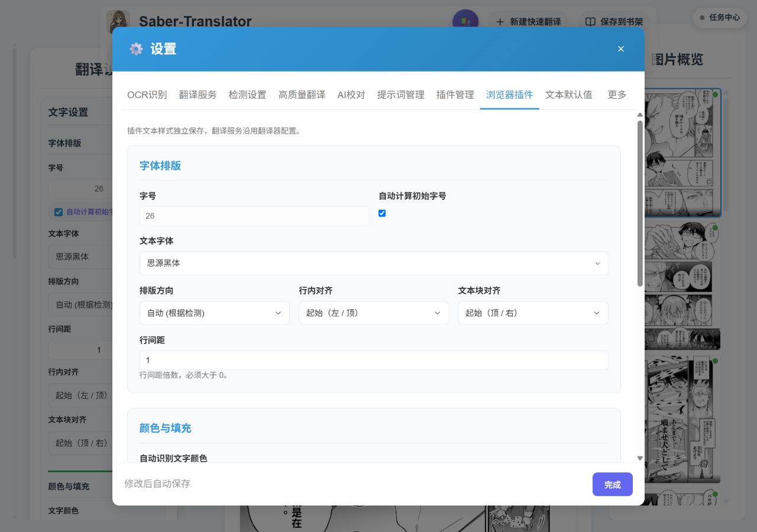
Task: Select the first manga page thumbnail
Action: pyautogui.click(x=682, y=153)
